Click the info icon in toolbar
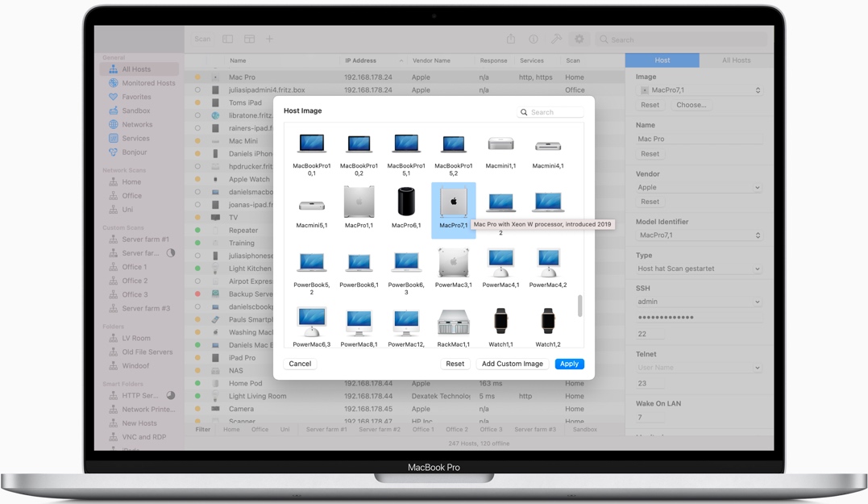 (x=534, y=39)
